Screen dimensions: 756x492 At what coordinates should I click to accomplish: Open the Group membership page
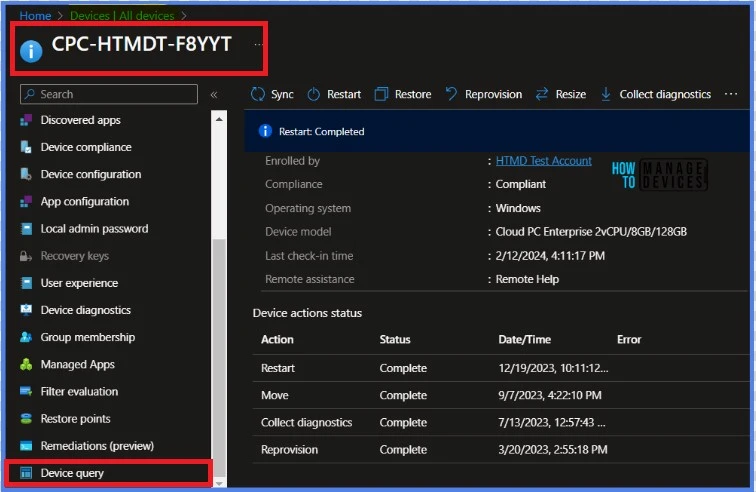pyautogui.click(x=87, y=337)
